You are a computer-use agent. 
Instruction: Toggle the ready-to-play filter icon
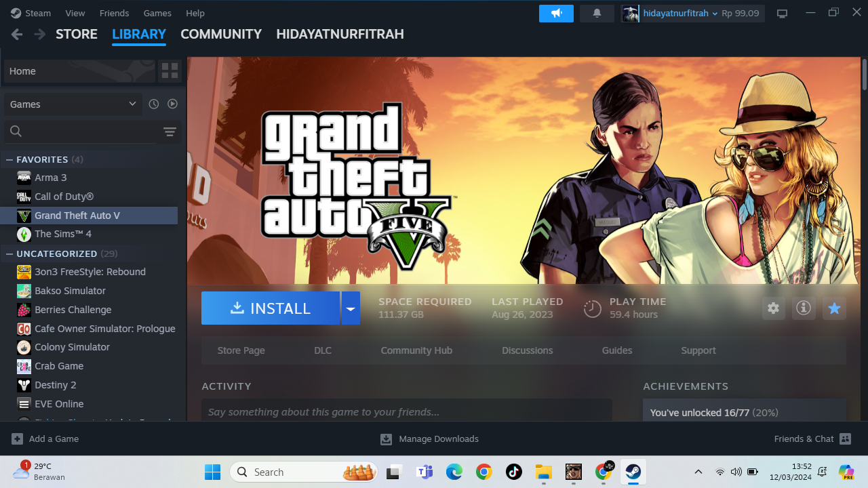172,104
